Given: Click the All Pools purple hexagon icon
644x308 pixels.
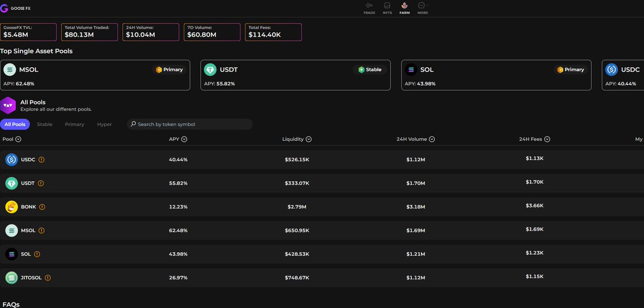Looking at the screenshot, I should tap(8, 105).
